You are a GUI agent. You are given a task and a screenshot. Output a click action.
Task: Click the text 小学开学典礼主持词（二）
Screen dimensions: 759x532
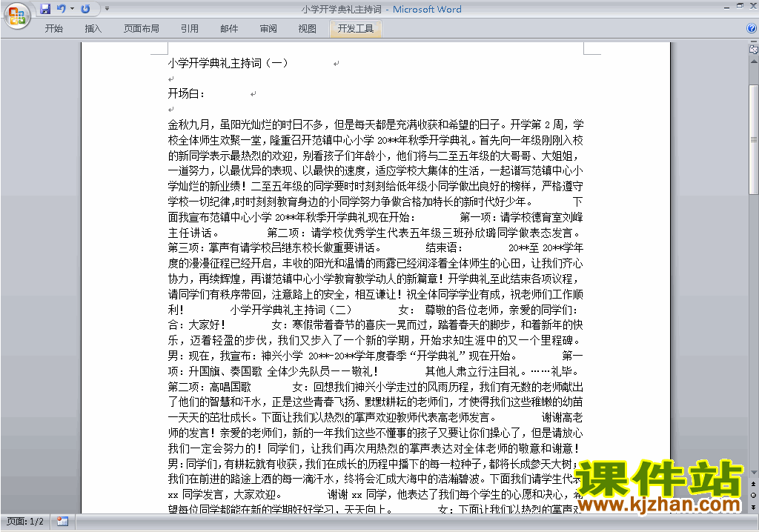(x=291, y=310)
